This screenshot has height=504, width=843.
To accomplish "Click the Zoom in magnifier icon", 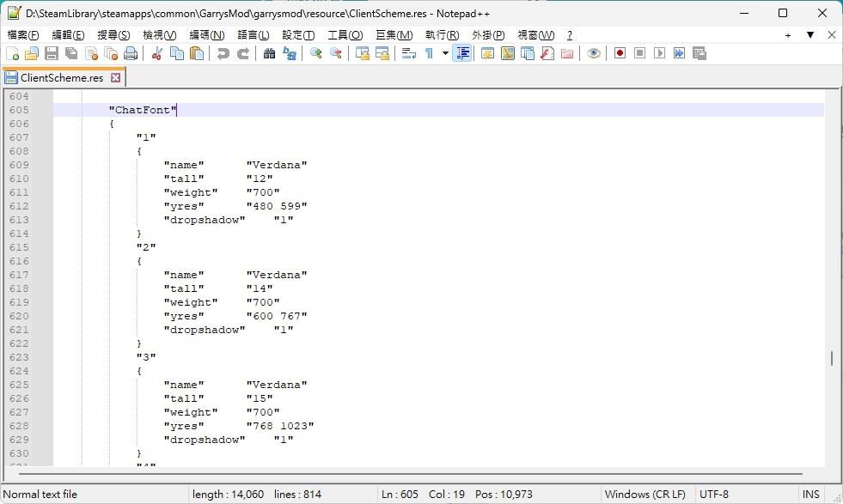I will 316,53.
